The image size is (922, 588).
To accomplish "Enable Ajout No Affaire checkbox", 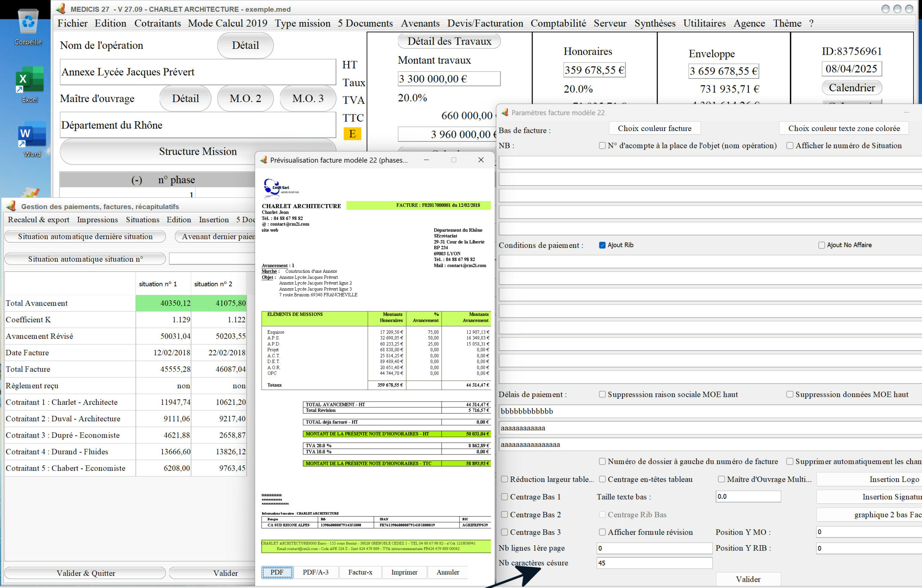I will tap(822, 245).
